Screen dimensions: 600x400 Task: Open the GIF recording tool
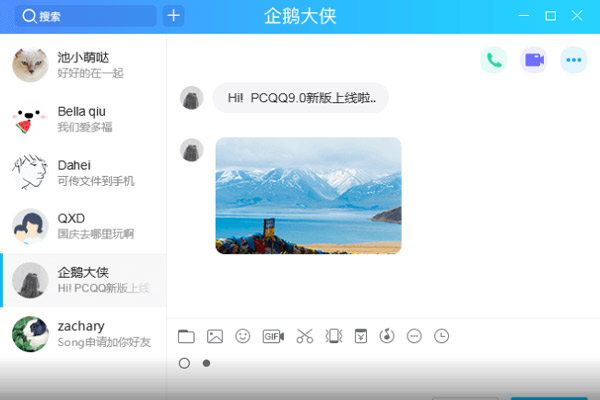point(273,336)
